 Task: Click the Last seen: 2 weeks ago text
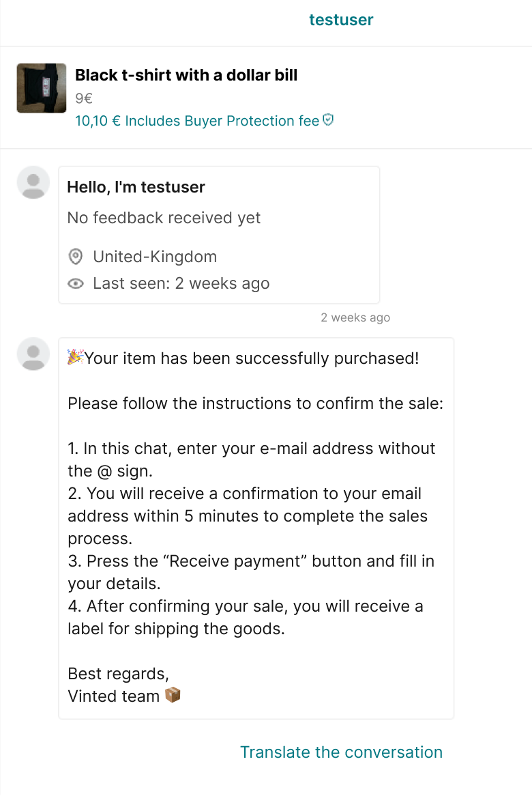point(181,284)
